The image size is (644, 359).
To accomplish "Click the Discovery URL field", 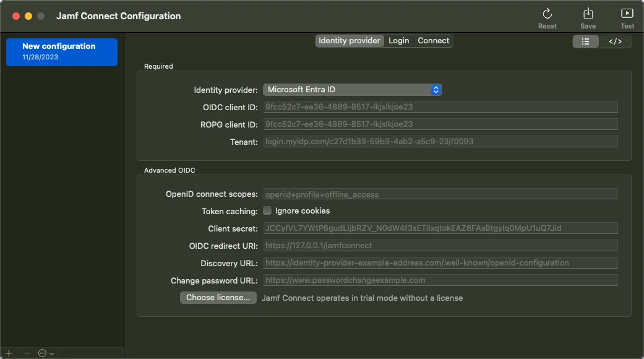I will [440, 262].
